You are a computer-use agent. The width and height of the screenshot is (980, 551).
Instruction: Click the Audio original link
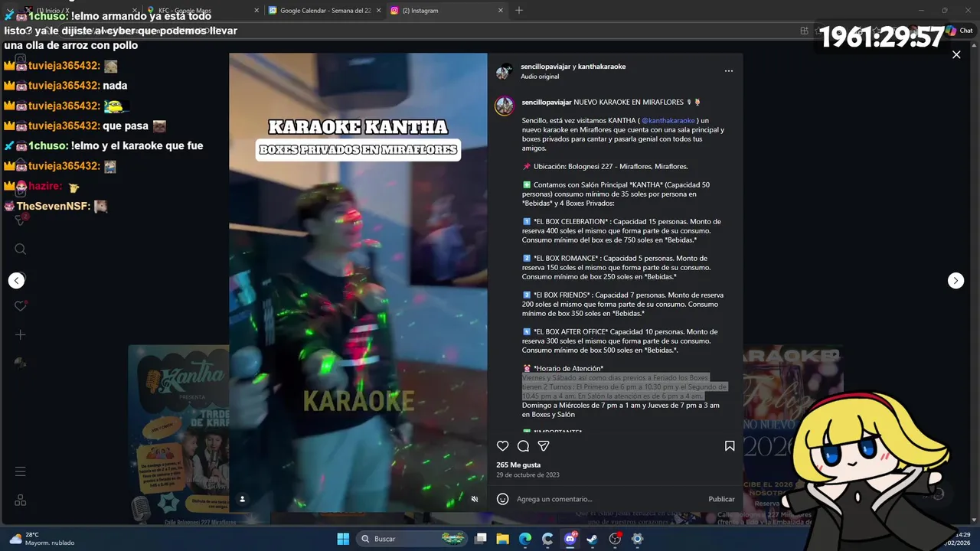pos(540,77)
